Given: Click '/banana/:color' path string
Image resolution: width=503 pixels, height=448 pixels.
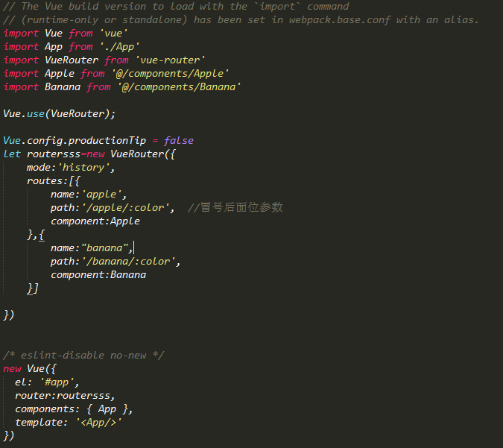Looking at the screenshot, I should (x=128, y=262).
